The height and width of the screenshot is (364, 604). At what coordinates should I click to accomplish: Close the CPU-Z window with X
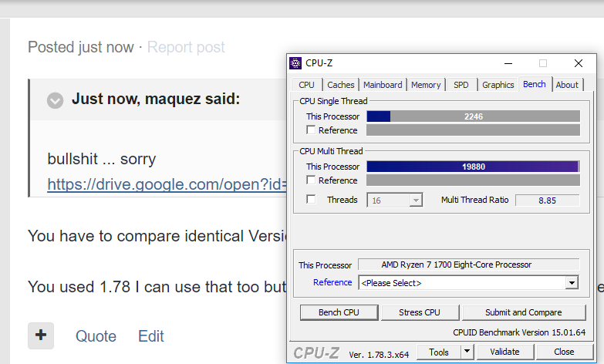point(579,63)
